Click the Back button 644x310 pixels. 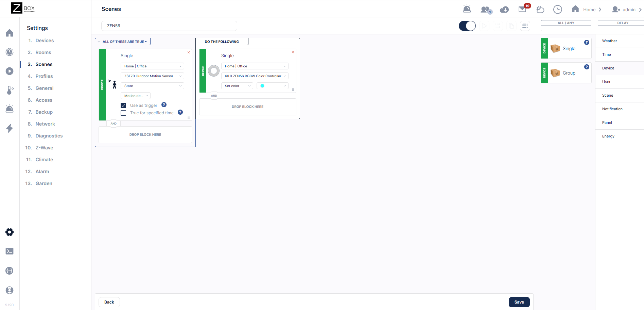click(109, 302)
